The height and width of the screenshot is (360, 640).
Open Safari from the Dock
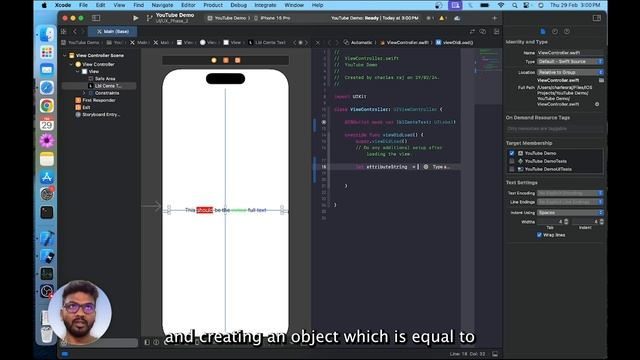click(x=47, y=88)
